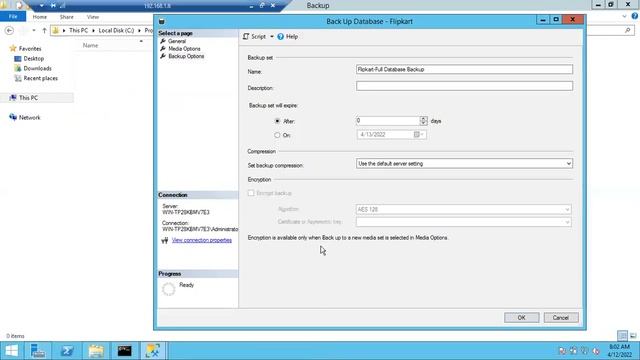Open Certificate or Asymmetric key dropdown

pos(464,222)
